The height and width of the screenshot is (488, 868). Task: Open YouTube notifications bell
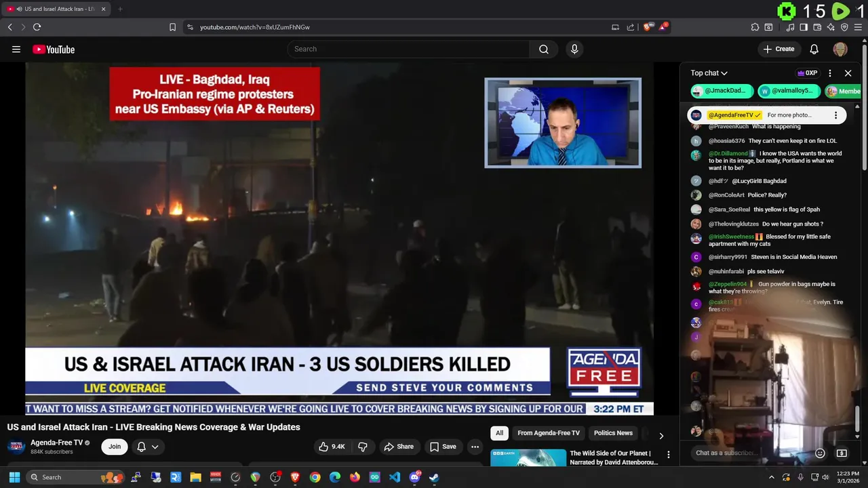pyautogui.click(x=814, y=49)
